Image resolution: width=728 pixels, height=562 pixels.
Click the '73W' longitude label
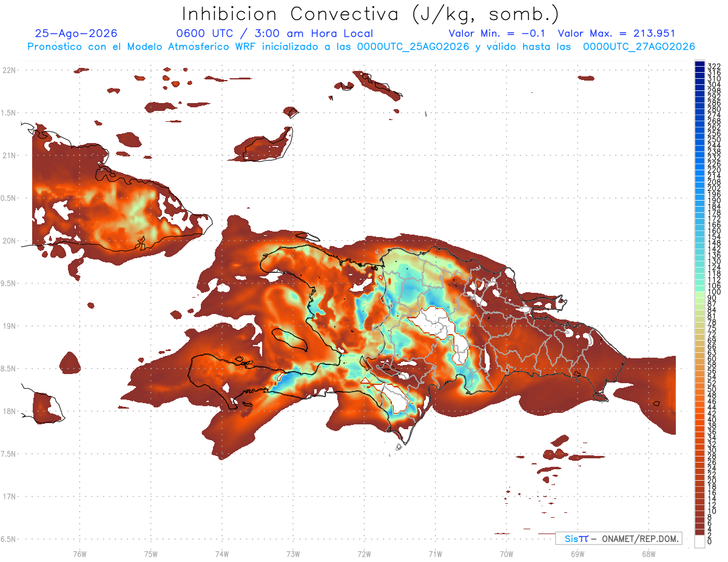tap(293, 553)
